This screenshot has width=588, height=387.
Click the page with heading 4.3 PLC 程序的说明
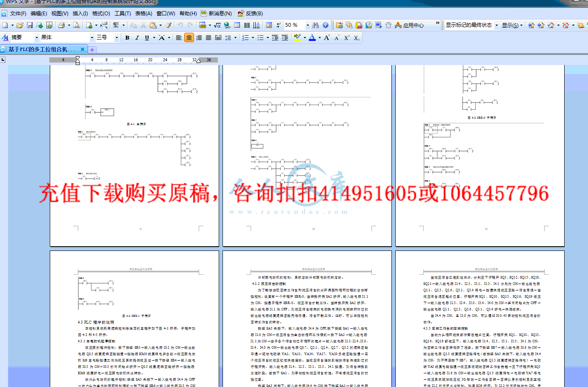click(134, 319)
